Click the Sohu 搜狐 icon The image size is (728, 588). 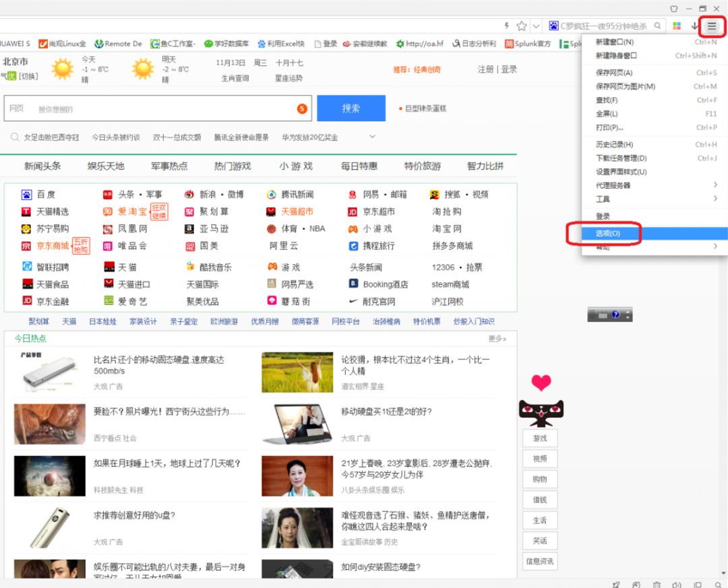point(435,195)
